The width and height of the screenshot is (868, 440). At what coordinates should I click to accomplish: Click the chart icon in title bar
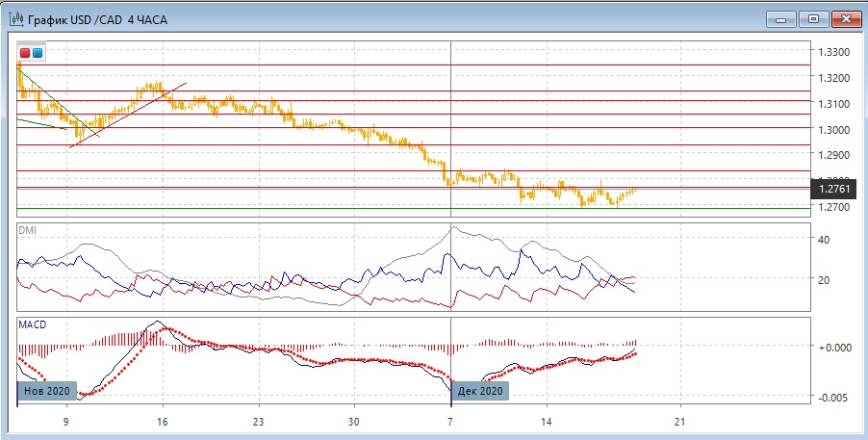coord(13,18)
